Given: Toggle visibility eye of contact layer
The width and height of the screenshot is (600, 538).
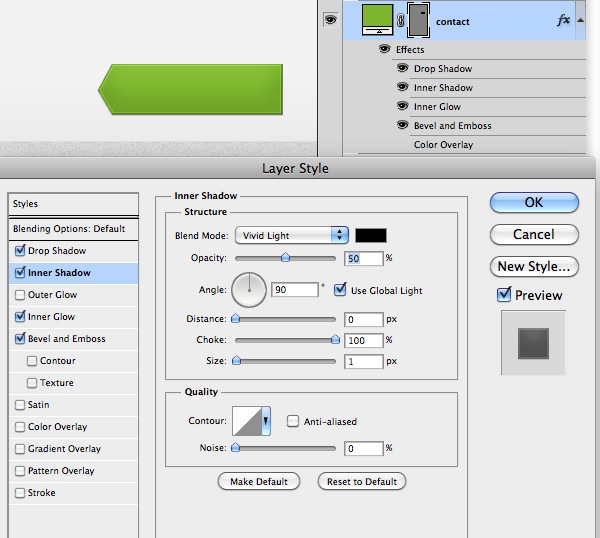Looking at the screenshot, I should point(330,20).
